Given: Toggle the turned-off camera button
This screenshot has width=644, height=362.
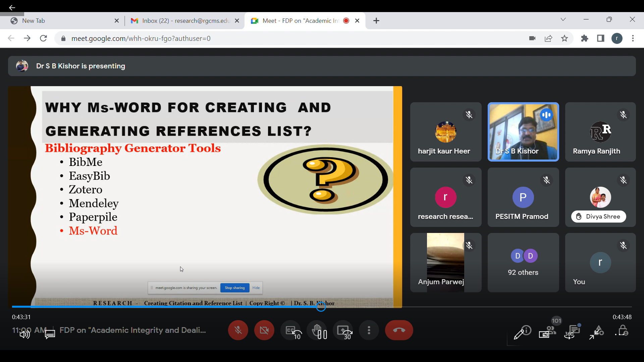Looking at the screenshot, I should 264,330.
